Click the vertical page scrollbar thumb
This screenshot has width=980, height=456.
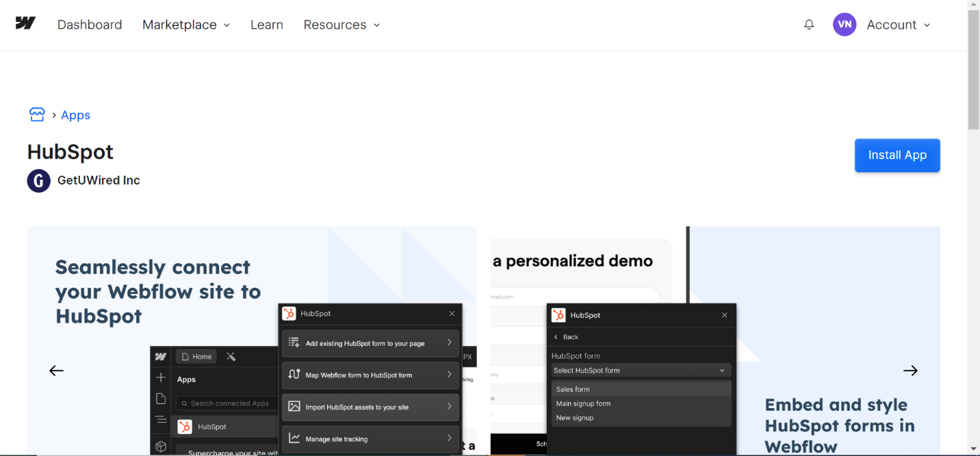tap(973, 70)
